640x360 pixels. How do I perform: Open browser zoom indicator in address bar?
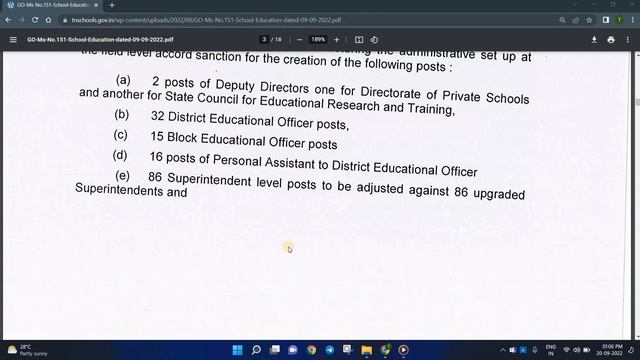(562, 20)
